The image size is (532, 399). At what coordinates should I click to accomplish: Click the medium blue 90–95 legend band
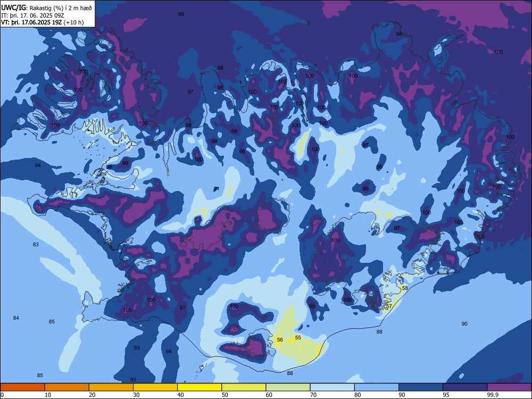coord(421,387)
